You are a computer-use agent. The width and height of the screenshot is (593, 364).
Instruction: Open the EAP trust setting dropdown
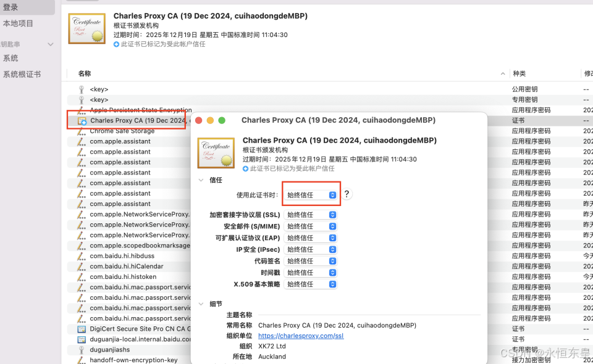pos(310,238)
